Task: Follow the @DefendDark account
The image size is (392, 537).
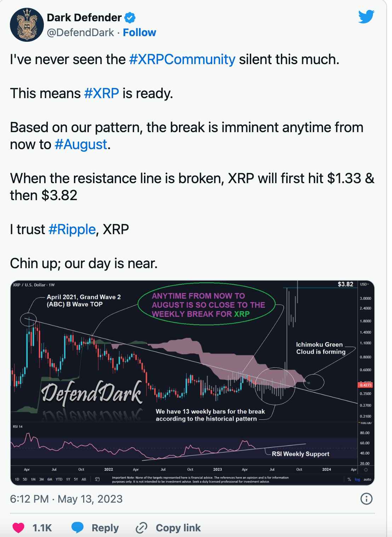Action: click(139, 33)
